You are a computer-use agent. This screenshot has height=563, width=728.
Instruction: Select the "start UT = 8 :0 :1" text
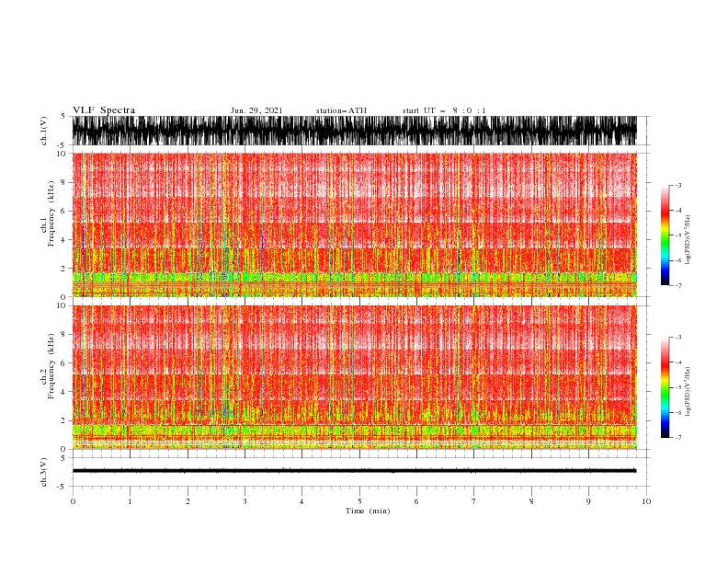444,110
